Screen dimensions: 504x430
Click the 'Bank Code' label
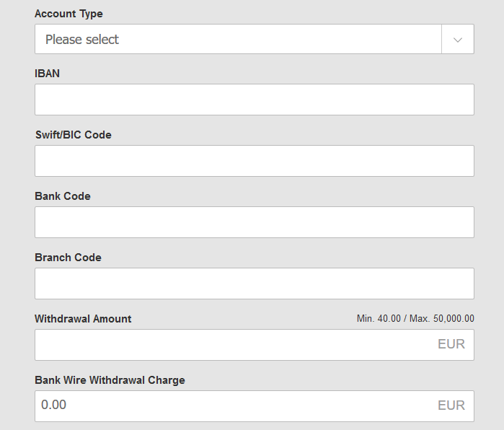tap(63, 196)
